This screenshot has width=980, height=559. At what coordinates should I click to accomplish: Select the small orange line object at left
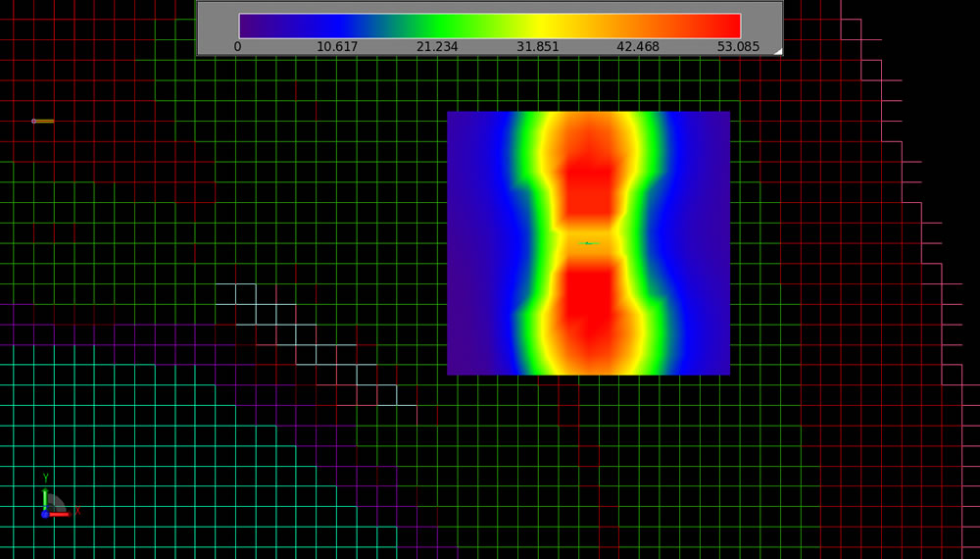pyautogui.click(x=43, y=121)
